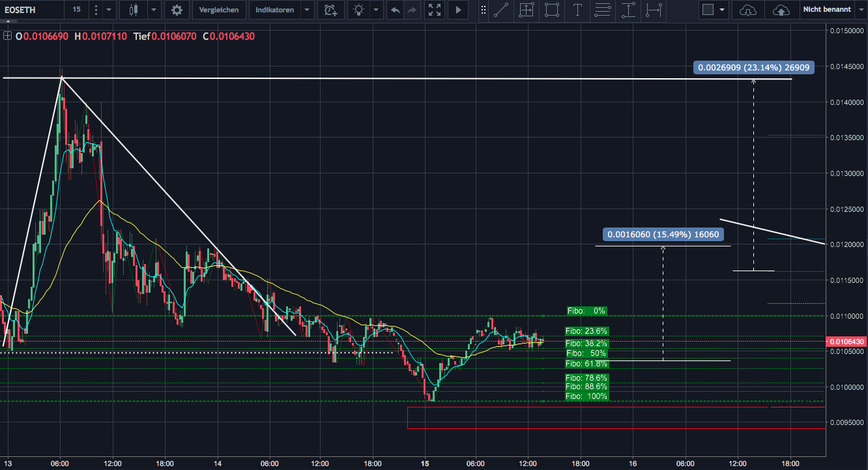Expand the chart type dropdown arrow
868x470 pixels.
153,10
